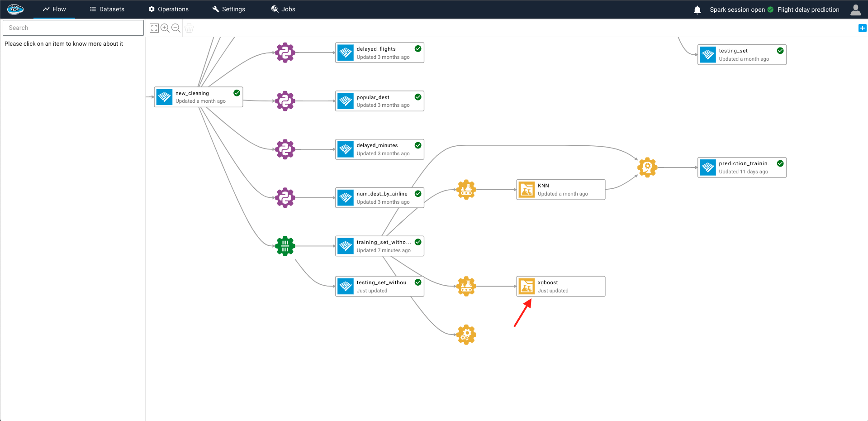Open Settings from the top bar
Image resolution: width=868 pixels, height=421 pixels.
[x=229, y=9]
